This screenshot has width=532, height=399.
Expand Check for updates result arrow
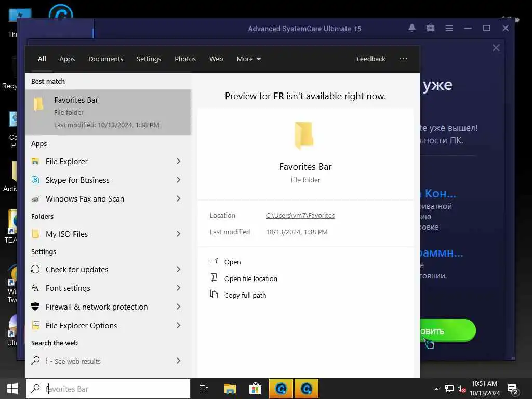(179, 270)
